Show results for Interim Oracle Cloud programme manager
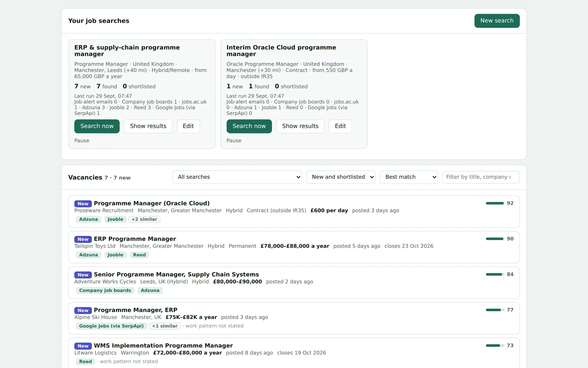Screen dimensions: 588x368 tap(300, 126)
